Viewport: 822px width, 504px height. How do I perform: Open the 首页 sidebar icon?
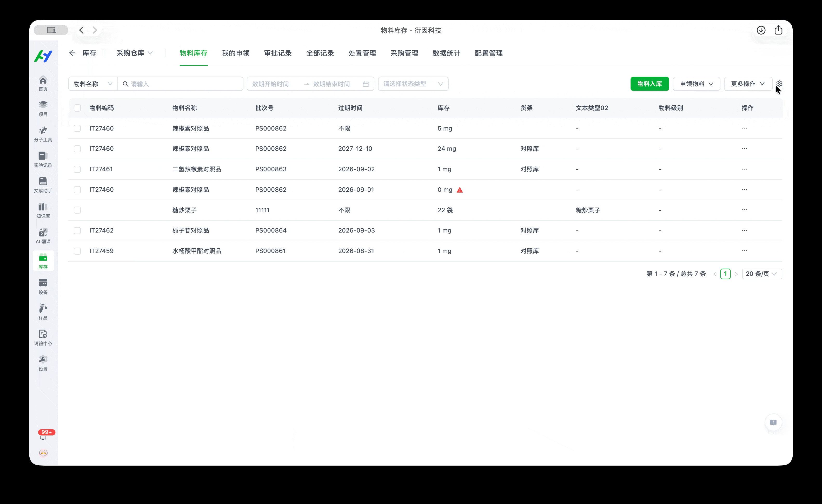tap(43, 83)
